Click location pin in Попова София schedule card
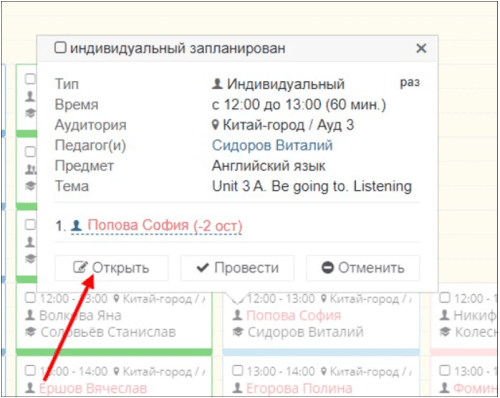 point(323,298)
